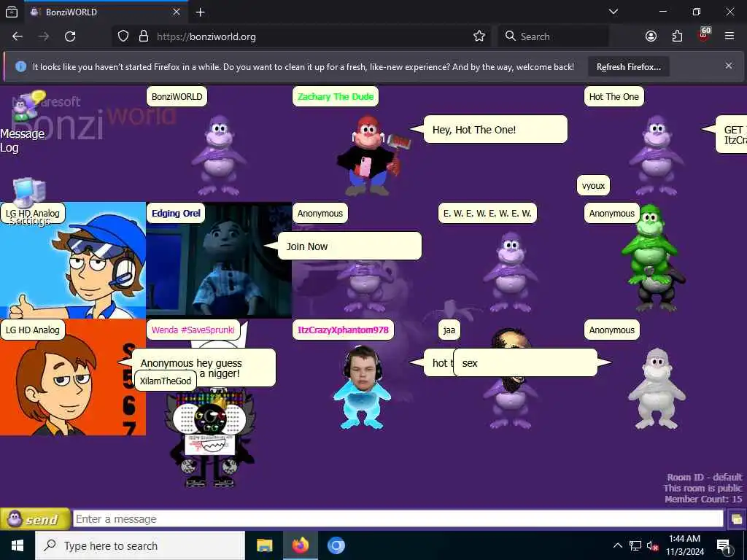
Task: Click the BonziWORLD purple Bonzi character
Action: 219,155
